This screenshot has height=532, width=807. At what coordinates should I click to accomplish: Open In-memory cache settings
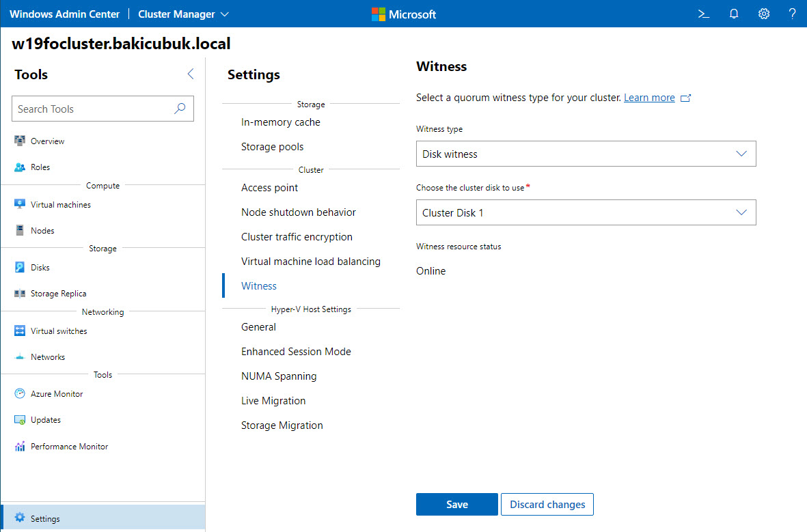(x=280, y=122)
